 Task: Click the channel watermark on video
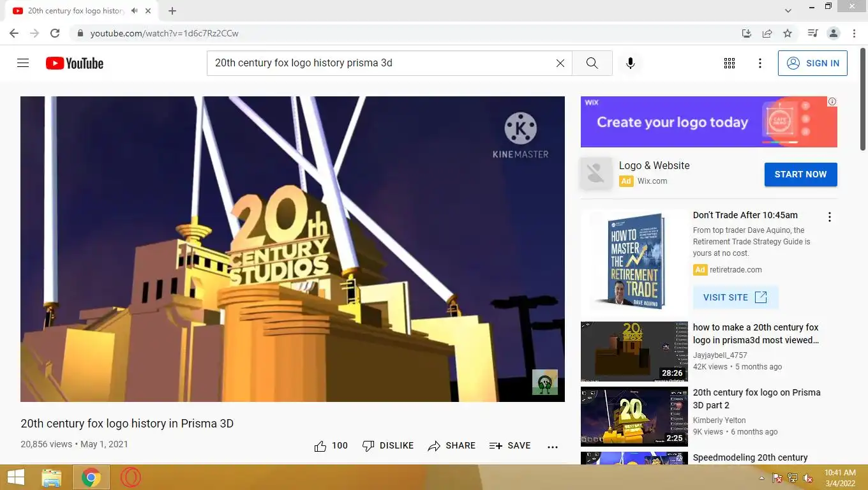(x=545, y=382)
